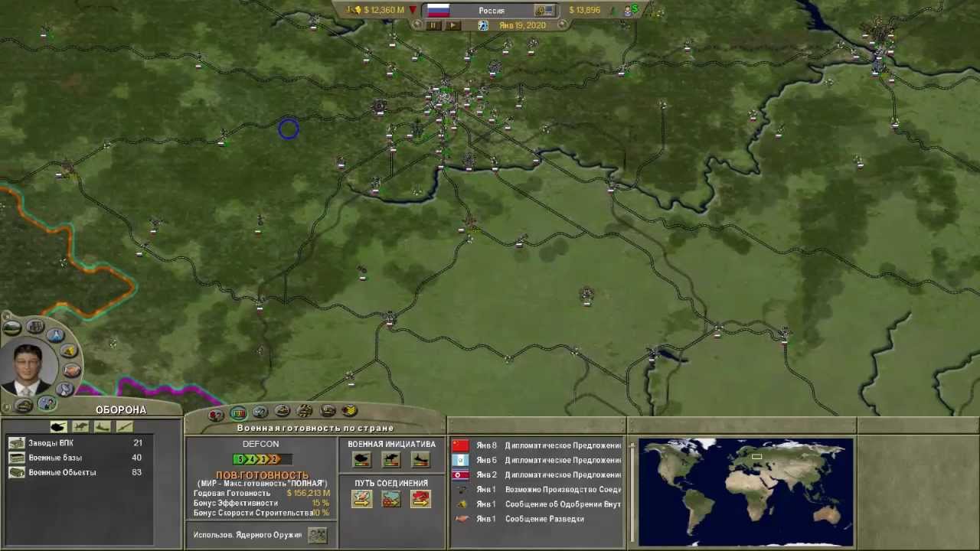Toggle land forces military initiative
Image resolution: width=980 pixels, height=551 pixels.
[x=362, y=460]
